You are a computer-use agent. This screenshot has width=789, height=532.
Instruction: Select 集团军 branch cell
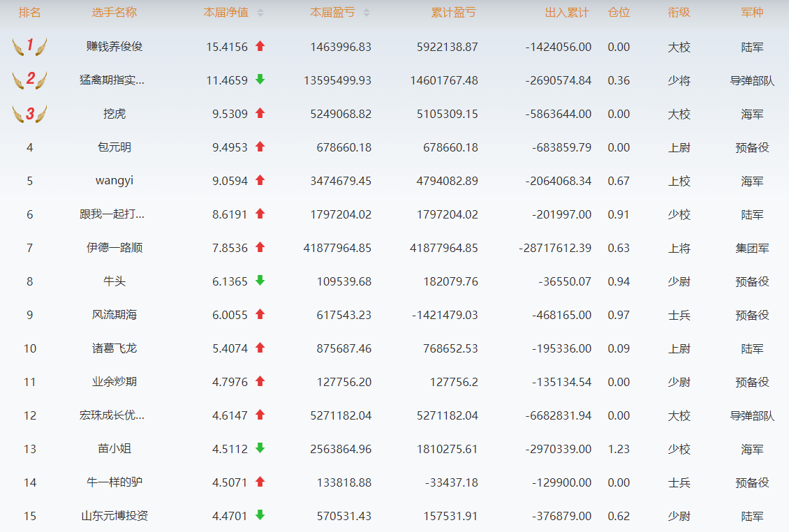tap(752, 248)
